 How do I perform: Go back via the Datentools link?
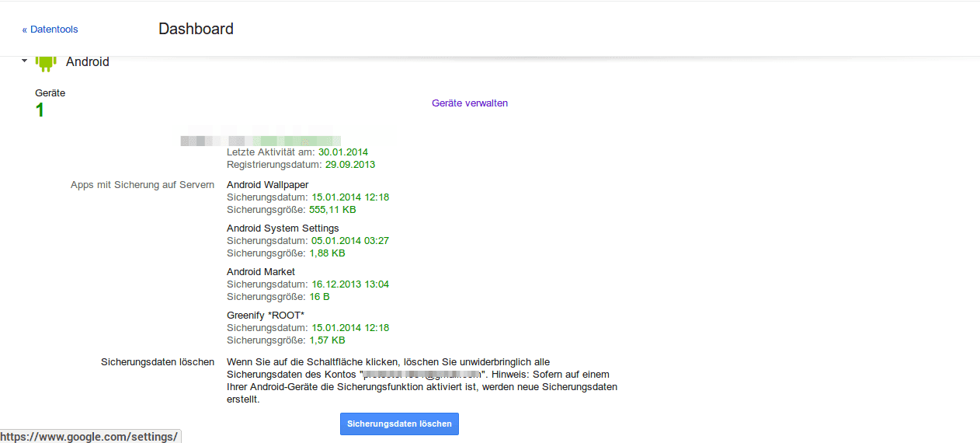(x=50, y=30)
